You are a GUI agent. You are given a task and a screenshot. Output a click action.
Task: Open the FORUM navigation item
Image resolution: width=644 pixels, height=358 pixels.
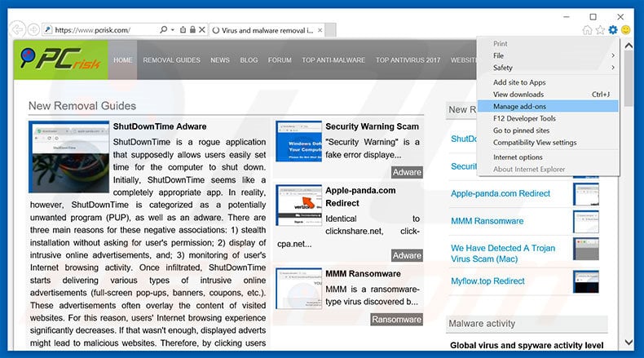[x=280, y=60]
